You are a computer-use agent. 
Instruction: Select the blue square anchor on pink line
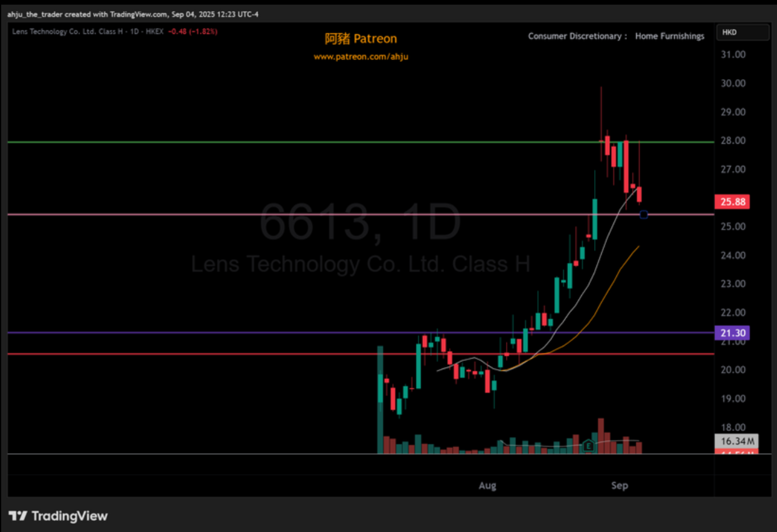pyautogui.click(x=643, y=214)
